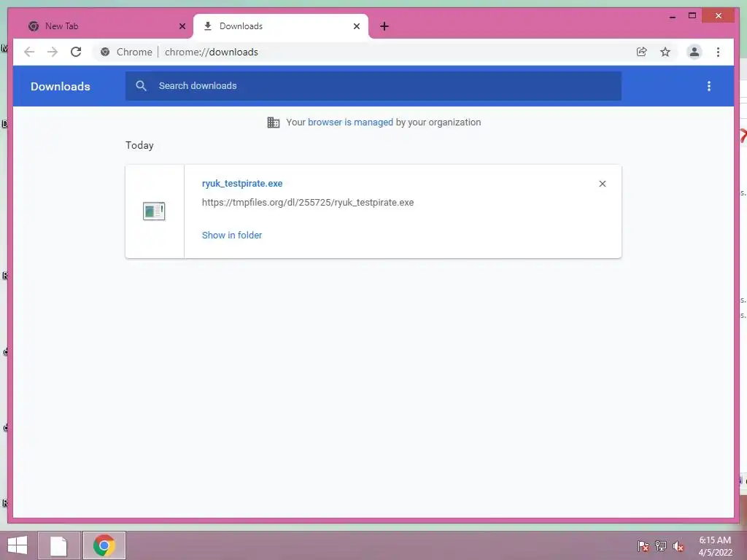Click the Chrome site info icon

pos(105,52)
